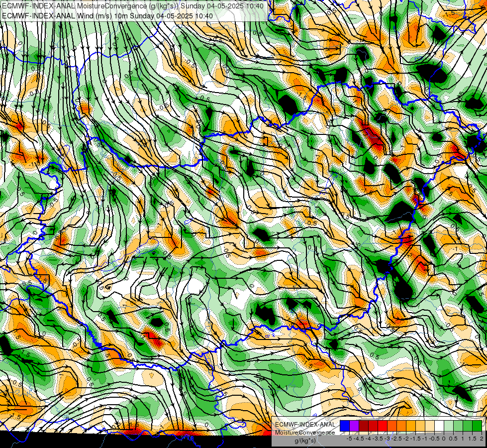
Task: Click the Wind (m/s) 10m title line
Action: click(107, 15)
